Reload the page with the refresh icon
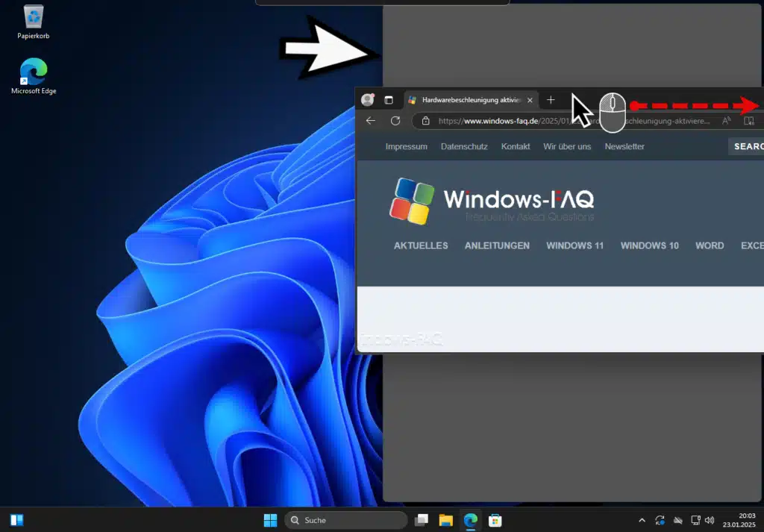The height and width of the screenshot is (532, 764). tap(395, 120)
